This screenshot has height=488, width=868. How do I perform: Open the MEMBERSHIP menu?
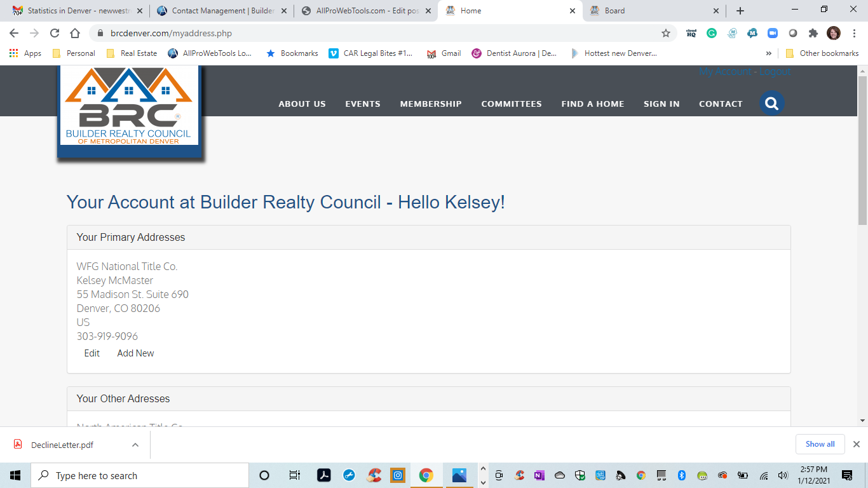pos(431,104)
